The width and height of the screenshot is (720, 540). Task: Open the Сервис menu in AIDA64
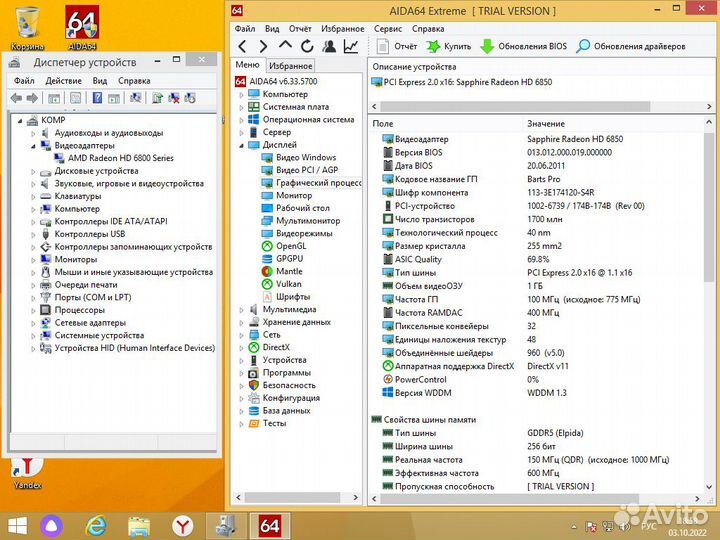[388, 29]
